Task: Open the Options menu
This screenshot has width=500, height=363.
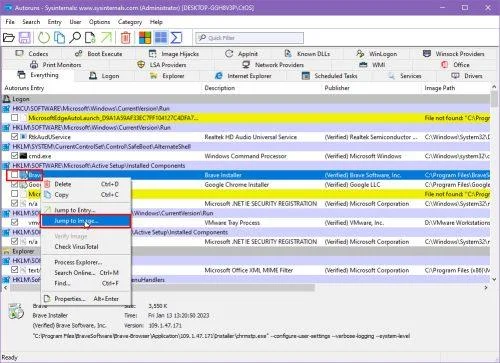Action: tap(99, 22)
